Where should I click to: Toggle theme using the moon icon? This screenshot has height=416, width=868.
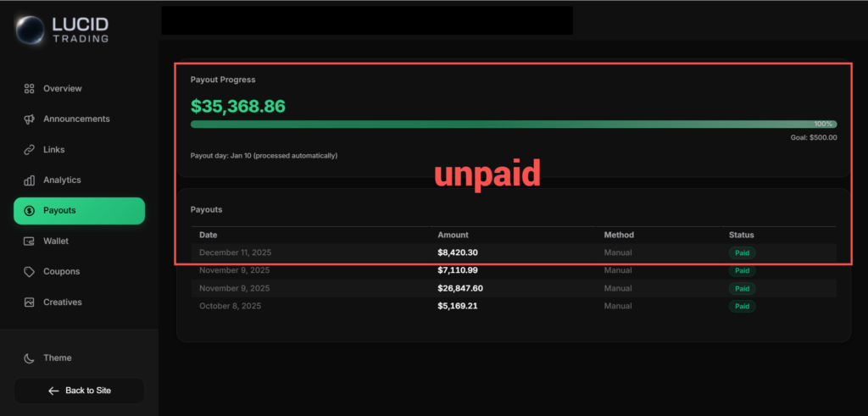coord(29,358)
